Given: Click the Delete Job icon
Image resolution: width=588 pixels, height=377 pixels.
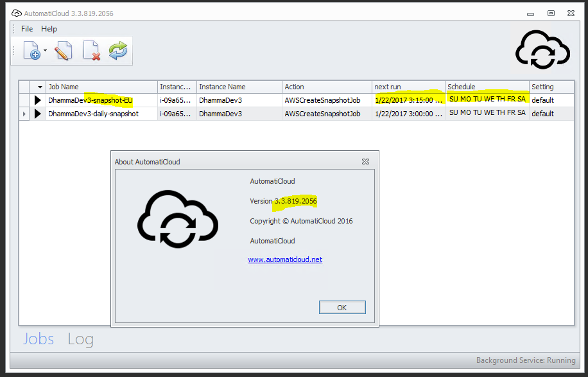Looking at the screenshot, I should (x=91, y=51).
